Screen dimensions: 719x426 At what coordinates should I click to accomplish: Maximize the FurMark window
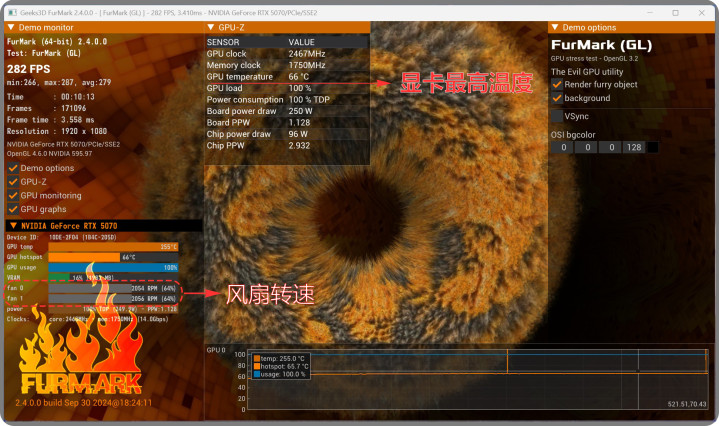pos(675,12)
